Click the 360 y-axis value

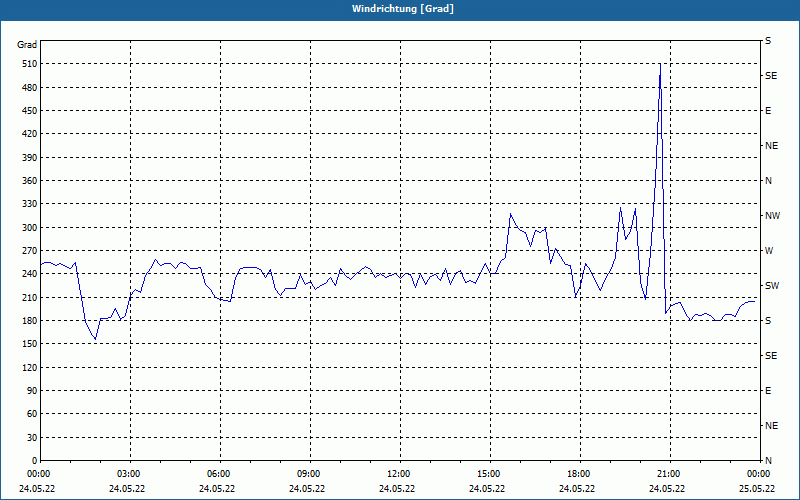29,181
